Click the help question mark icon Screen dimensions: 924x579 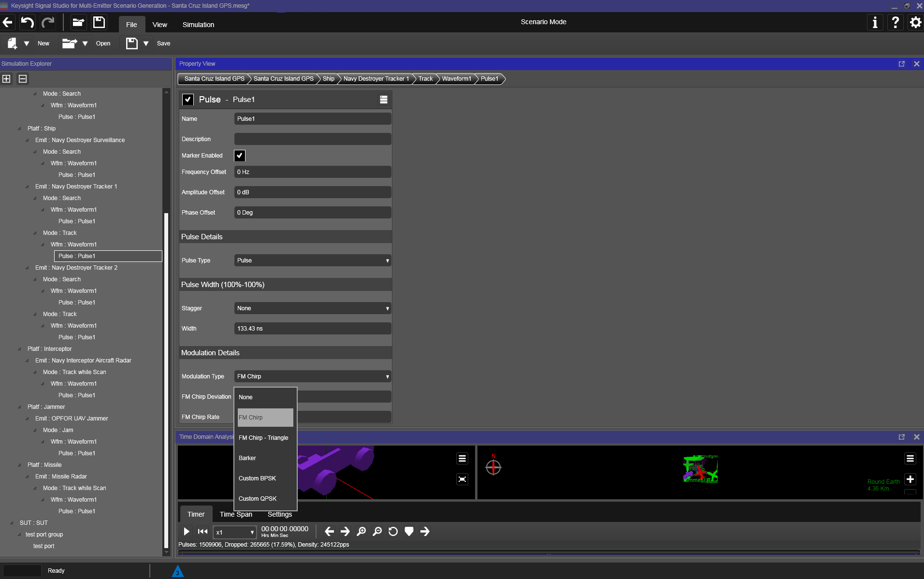(x=895, y=22)
